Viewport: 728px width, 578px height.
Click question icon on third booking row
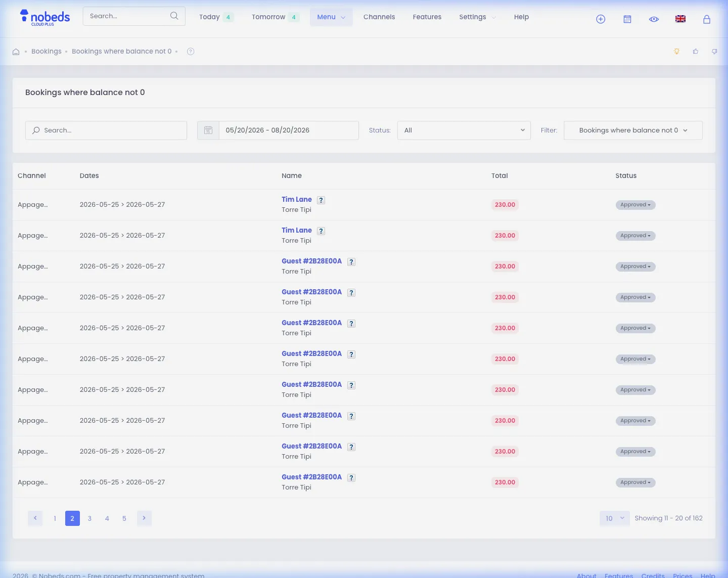click(351, 262)
